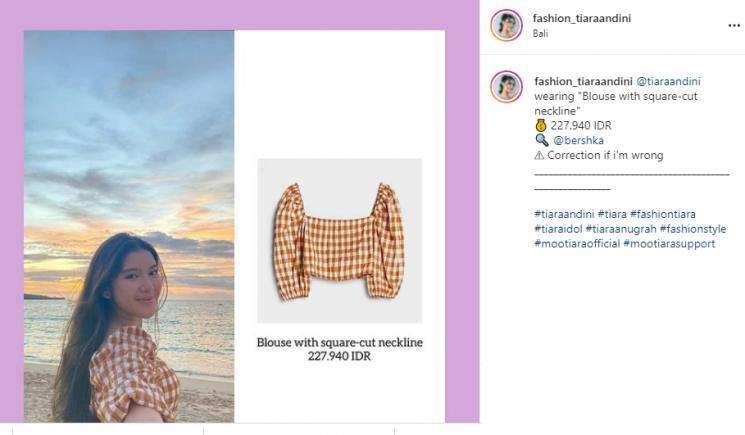Open the more options three-dot menu
Viewport: 745px width, 435px height.
point(734,25)
